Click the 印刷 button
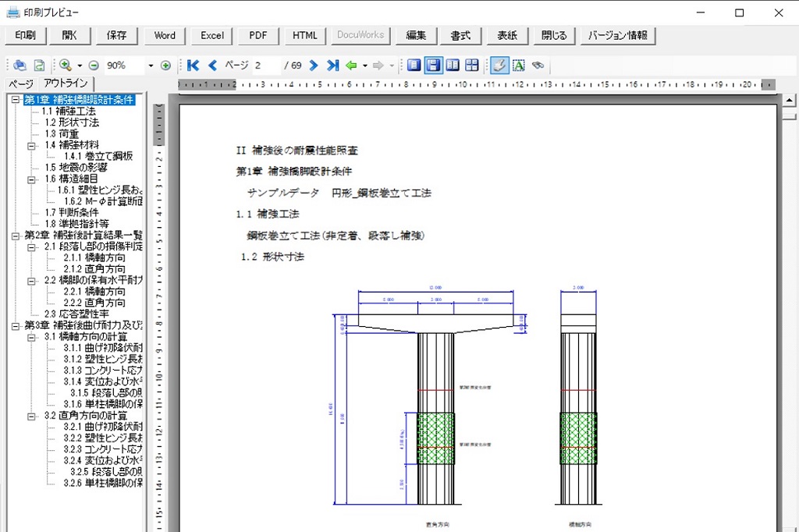The height and width of the screenshot is (532, 799). pos(26,35)
